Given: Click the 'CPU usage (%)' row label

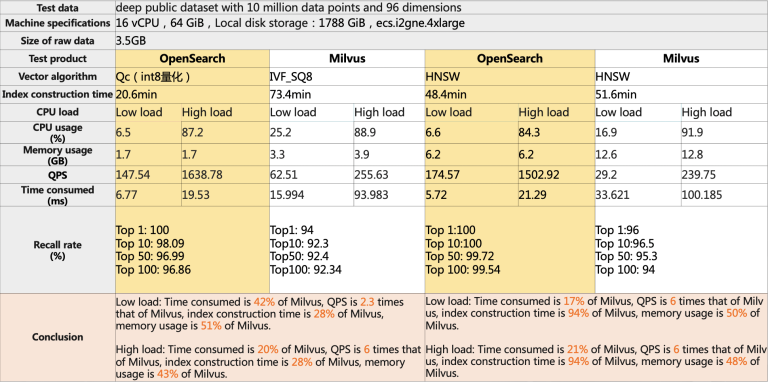Looking at the screenshot, I should [x=58, y=132].
